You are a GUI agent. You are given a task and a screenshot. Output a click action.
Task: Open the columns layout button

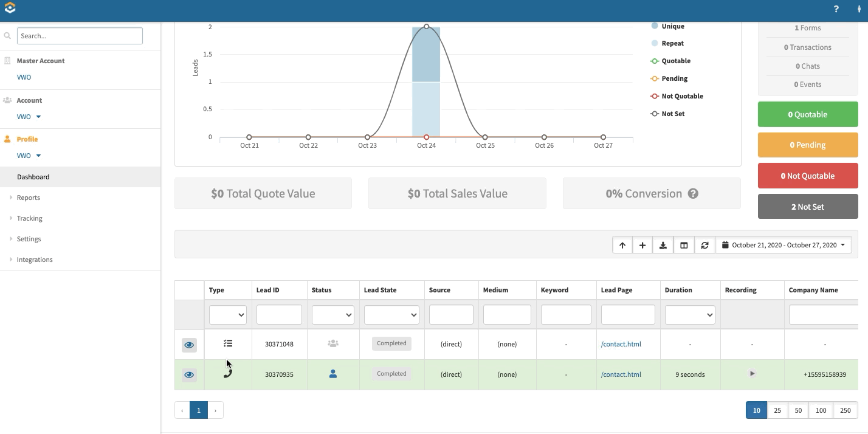click(x=684, y=245)
